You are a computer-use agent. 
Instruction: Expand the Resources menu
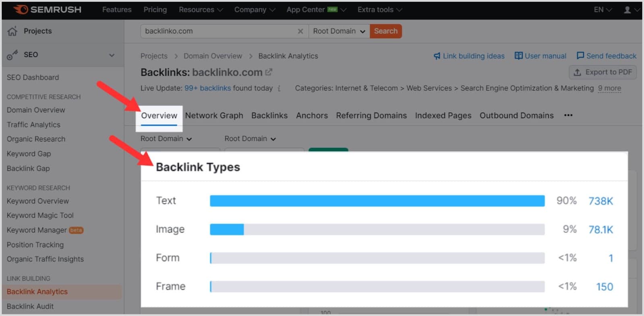(x=200, y=10)
